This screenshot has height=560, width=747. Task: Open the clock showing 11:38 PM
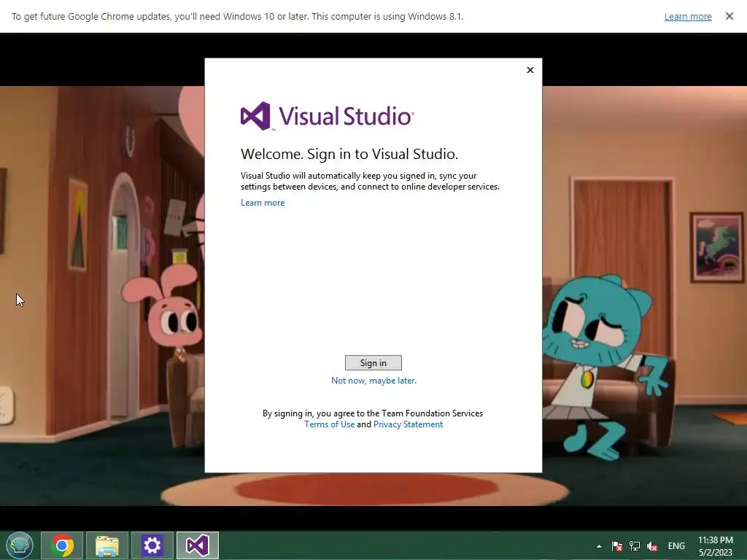pyautogui.click(x=715, y=546)
